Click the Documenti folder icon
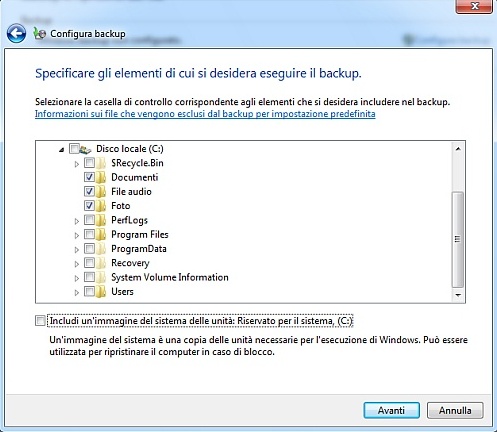Screen dimensions: 497x432 click(101, 177)
